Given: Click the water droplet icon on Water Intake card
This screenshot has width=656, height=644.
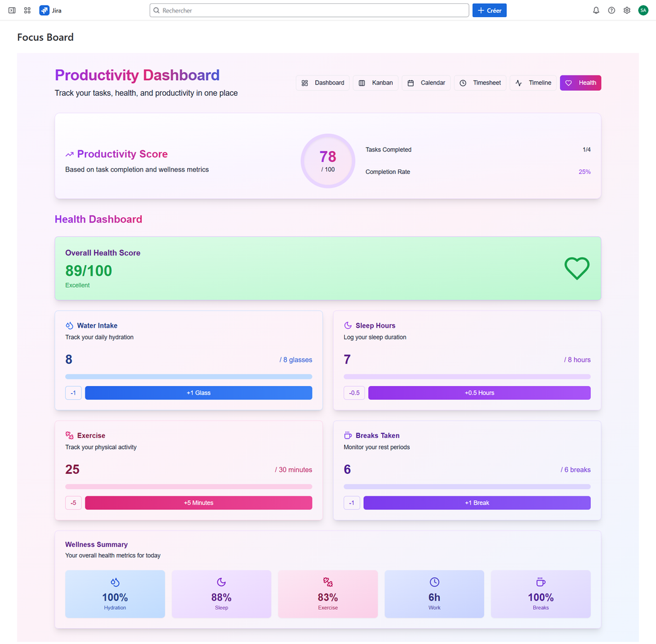Looking at the screenshot, I should tap(69, 325).
